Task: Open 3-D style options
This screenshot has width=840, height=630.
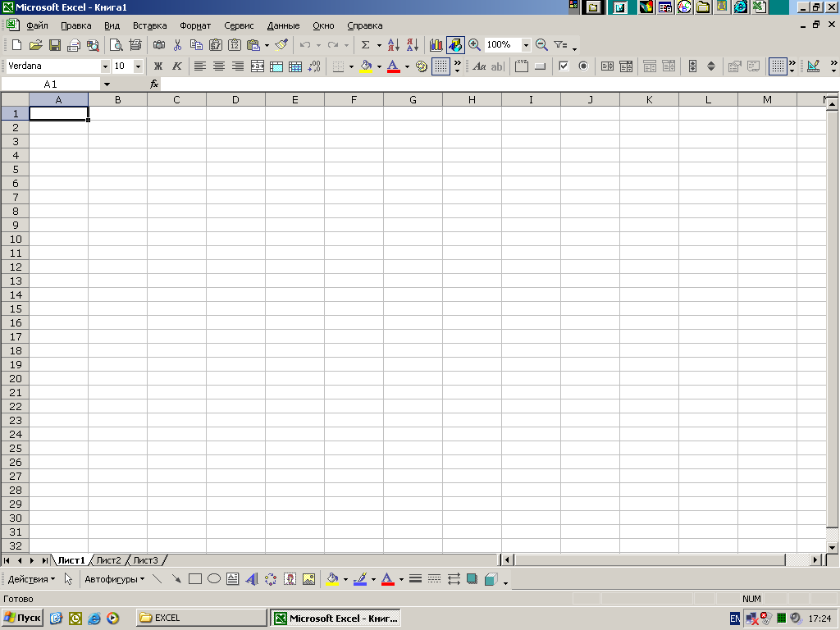Action: (x=491, y=579)
